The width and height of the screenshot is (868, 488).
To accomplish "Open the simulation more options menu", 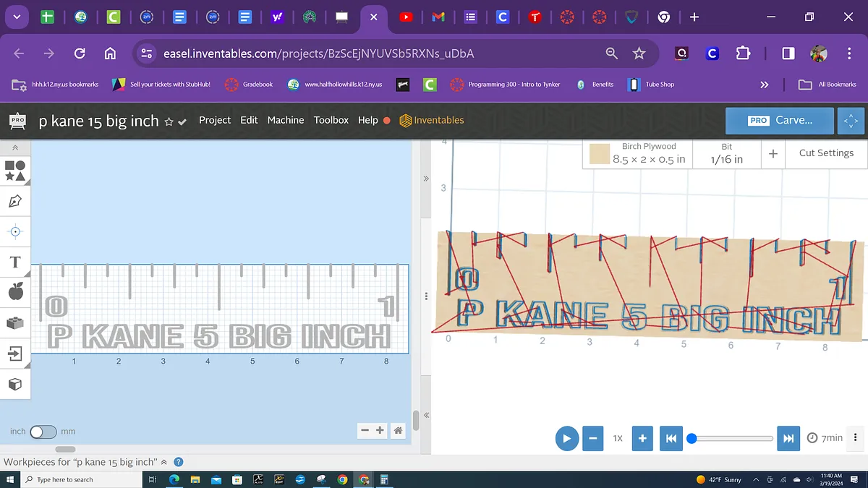I will pyautogui.click(x=856, y=437).
